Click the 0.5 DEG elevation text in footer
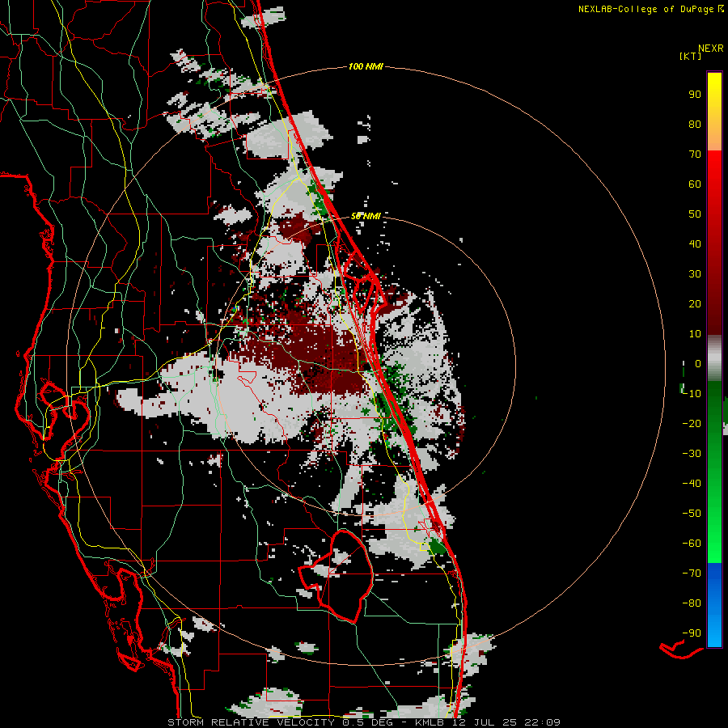The image size is (728, 728). tap(368, 722)
